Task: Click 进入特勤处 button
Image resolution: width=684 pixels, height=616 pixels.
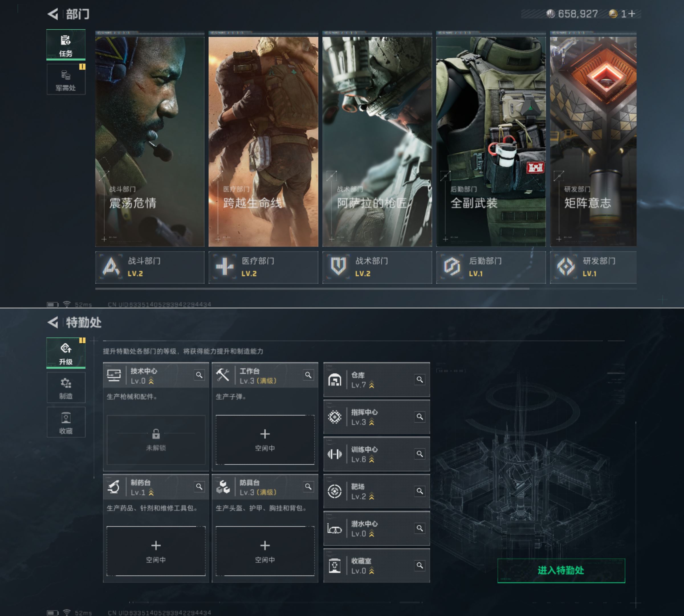Action: click(561, 571)
